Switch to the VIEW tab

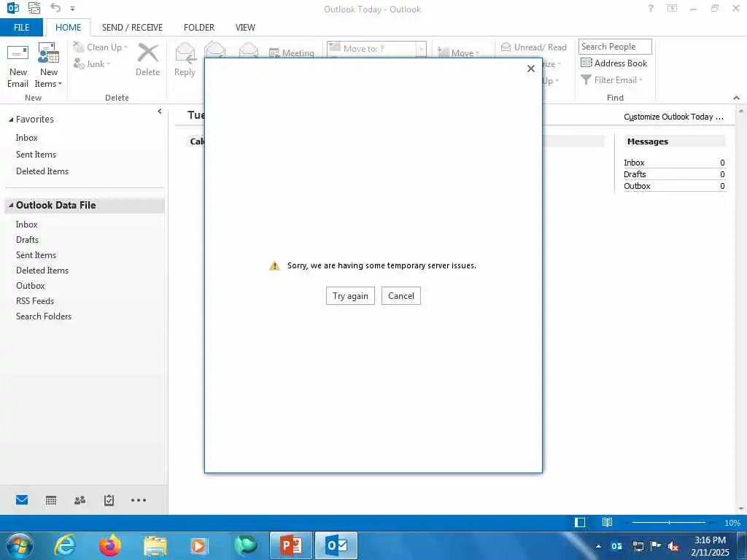245,28
